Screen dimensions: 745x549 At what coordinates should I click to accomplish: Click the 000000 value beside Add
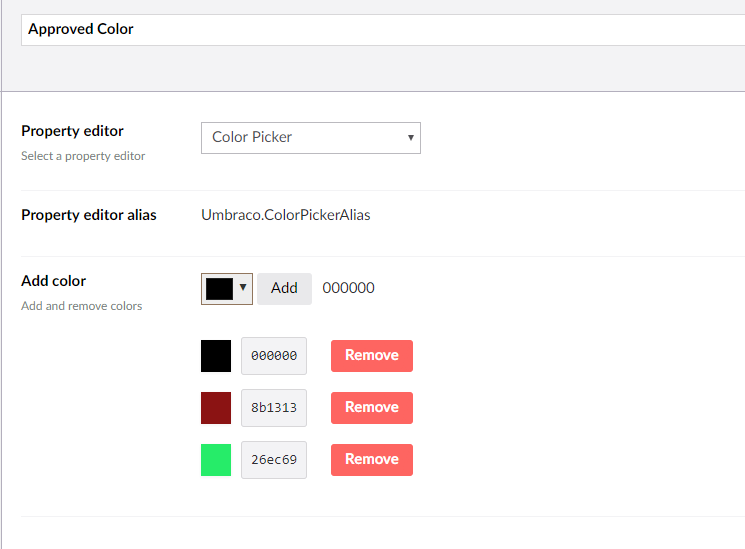[x=348, y=288]
